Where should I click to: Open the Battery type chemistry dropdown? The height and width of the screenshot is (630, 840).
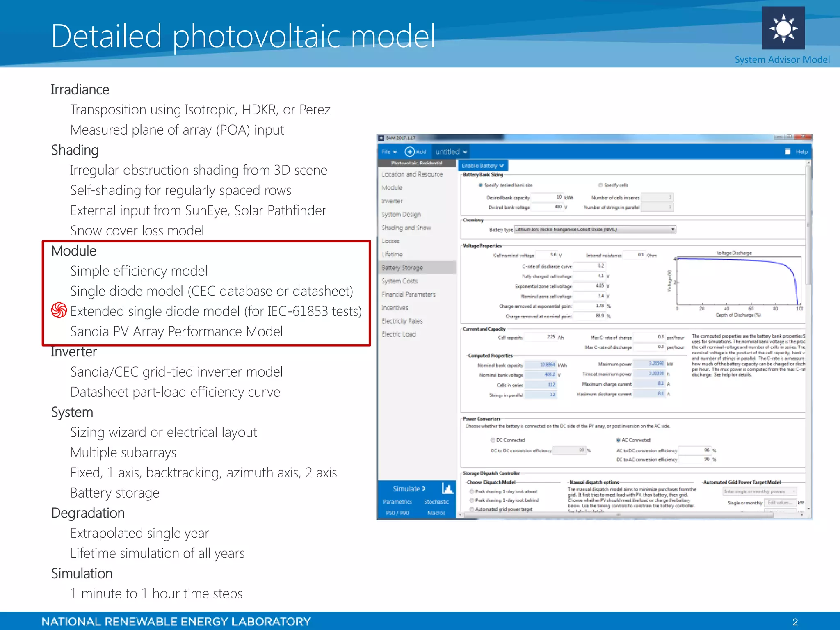tap(595, 230)
